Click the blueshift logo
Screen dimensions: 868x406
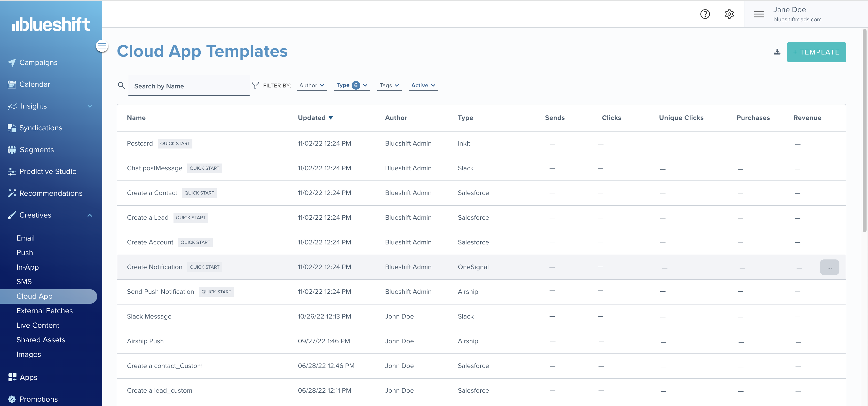coord(51,24)
